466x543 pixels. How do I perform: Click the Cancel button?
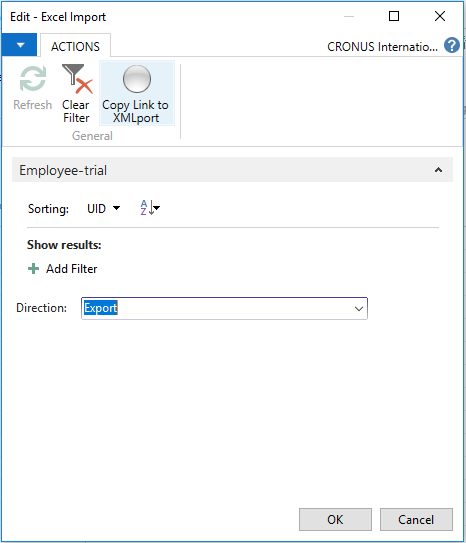click(416, 519)
